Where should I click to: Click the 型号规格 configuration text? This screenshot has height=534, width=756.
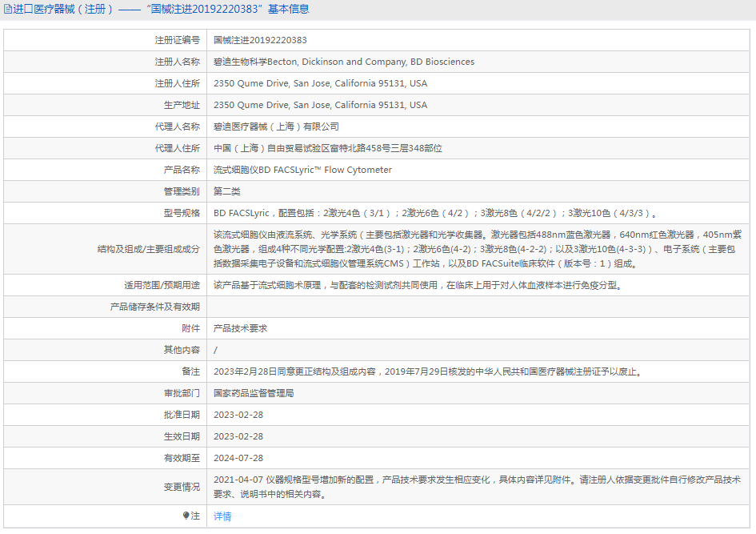coord(435,213)
